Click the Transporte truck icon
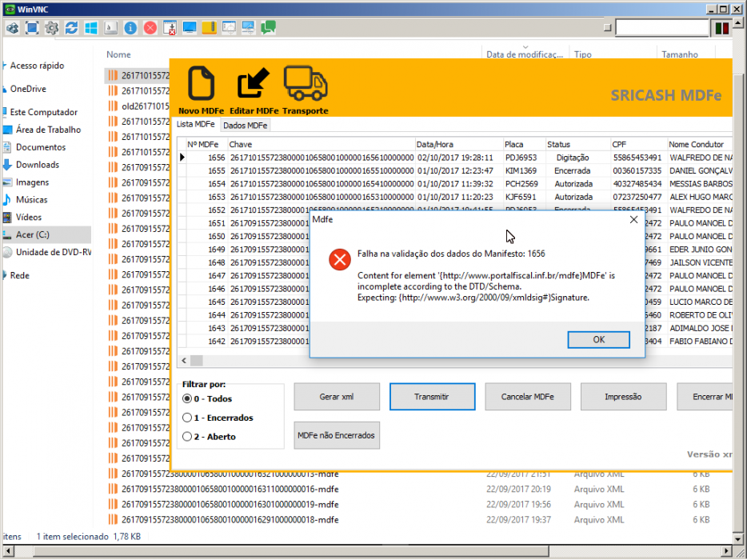747x560 pixels. pyautogui.click(x=306, y=83)
